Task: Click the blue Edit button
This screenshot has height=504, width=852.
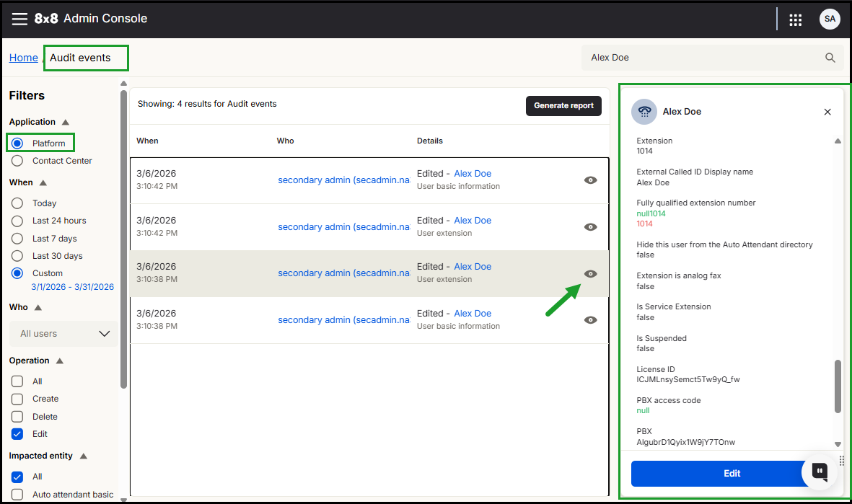Action: point(732,474)
